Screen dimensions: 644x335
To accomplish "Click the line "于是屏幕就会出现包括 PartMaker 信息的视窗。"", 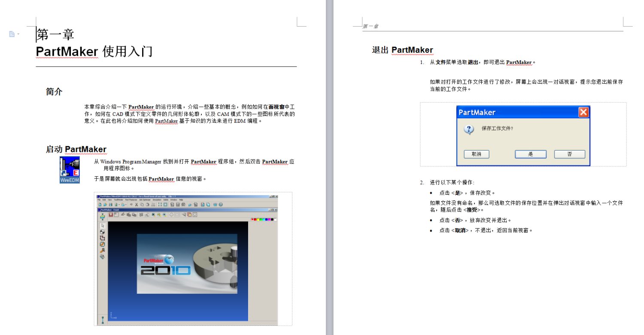I will tap(150, 179).
